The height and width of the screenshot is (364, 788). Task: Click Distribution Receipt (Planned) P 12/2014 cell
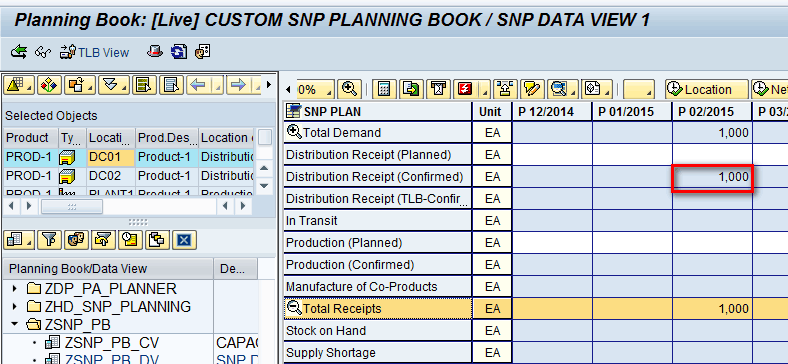click(552, 155)
